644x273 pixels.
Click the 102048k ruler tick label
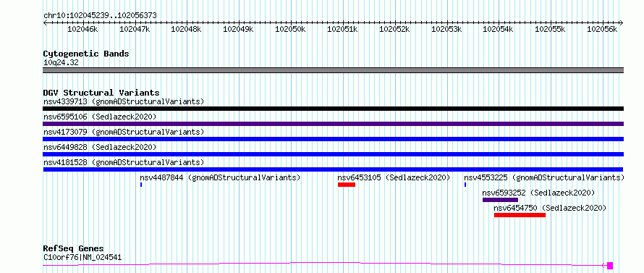[187, 30]
